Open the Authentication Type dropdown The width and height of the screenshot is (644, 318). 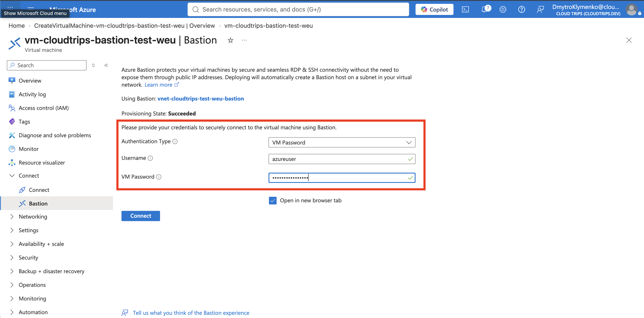(x=342, y=143)
